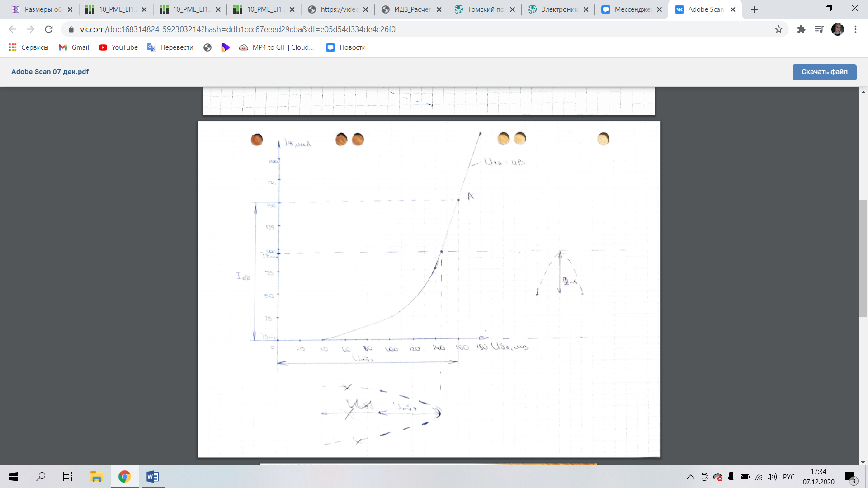868x488 pixels.
Task: Open the Chrome profile avatar
Action: pyautogui.click(x=838, y=29)
